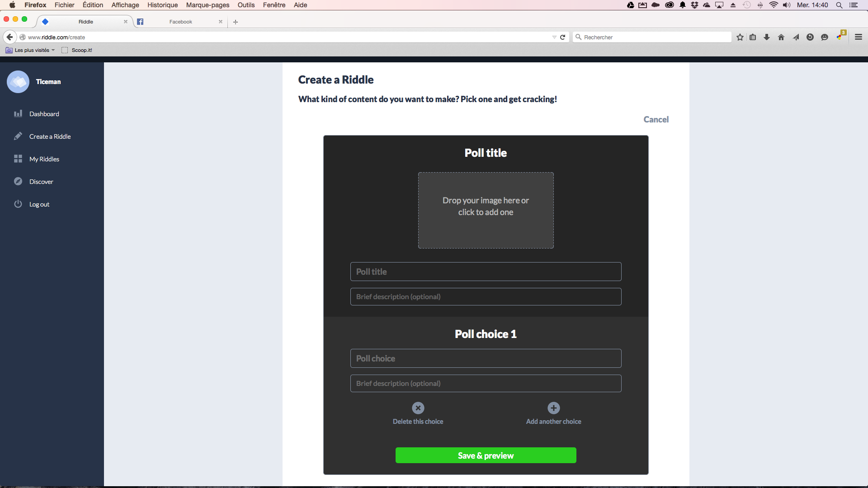Click the Scoop.it bookmark
The image size is (868, 488).
(82, 50)
